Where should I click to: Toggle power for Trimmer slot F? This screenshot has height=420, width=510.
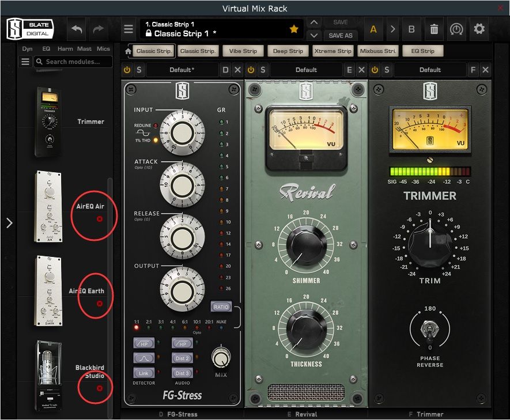(375, 70)
